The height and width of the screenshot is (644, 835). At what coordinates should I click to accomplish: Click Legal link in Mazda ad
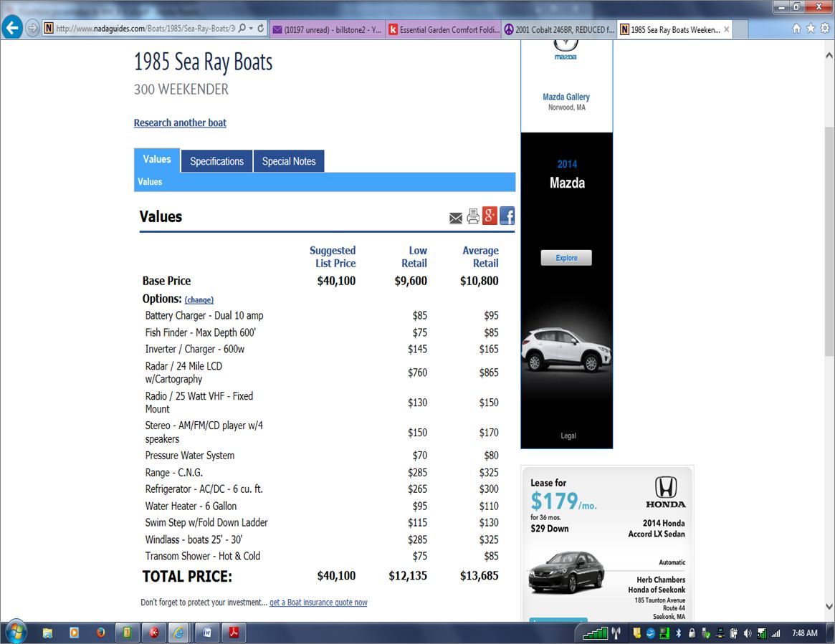(568, 436)
